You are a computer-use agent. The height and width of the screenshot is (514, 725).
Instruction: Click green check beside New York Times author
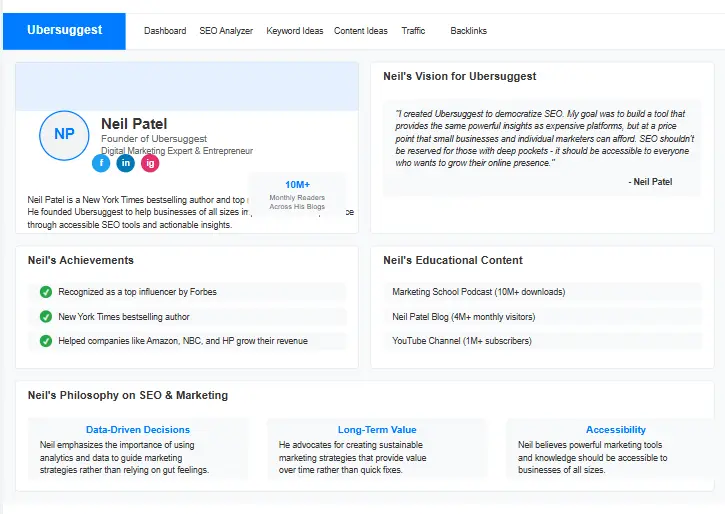pos(46,317)
